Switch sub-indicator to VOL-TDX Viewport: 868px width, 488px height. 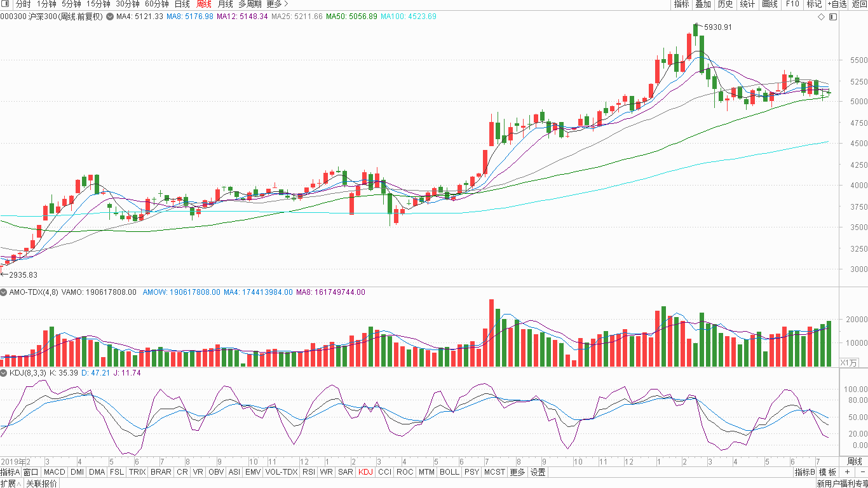click(281, 472)
